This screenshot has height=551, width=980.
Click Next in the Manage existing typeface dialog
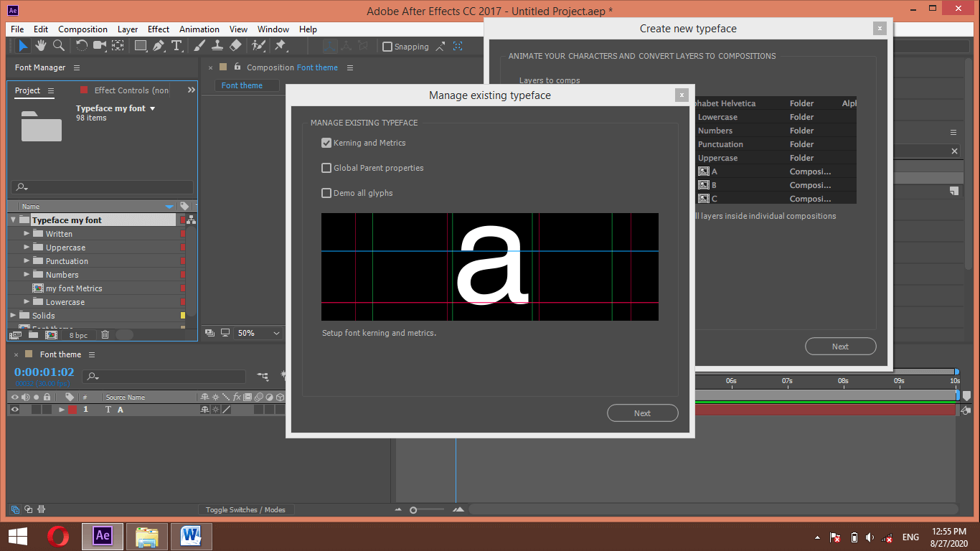[642, 413]
